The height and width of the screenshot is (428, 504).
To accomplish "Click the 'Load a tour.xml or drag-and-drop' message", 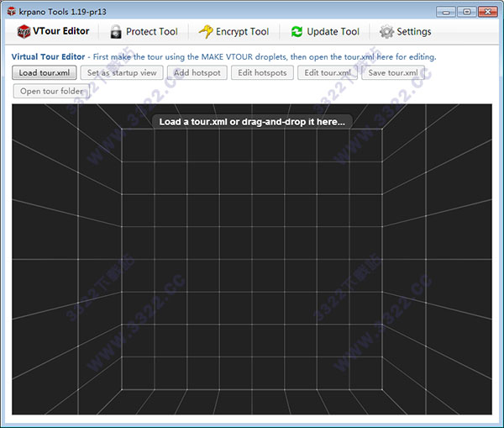I will tap(252, 122).
